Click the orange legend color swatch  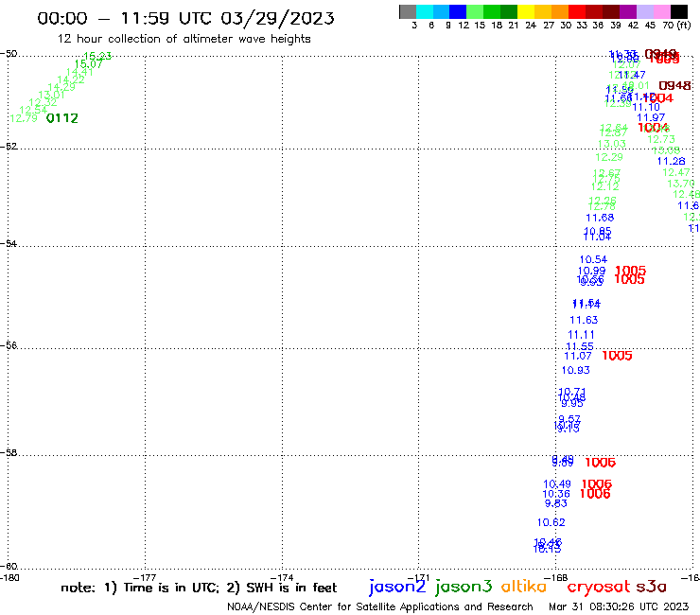[560, 11]
